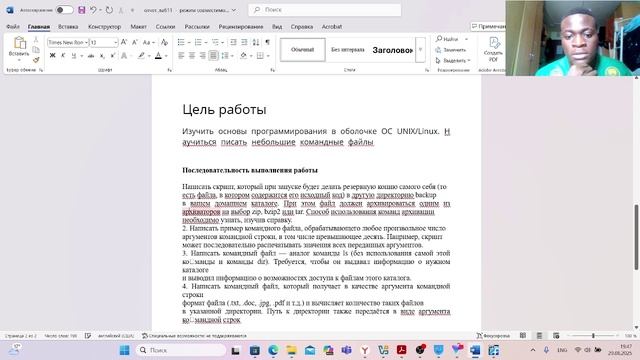Viewport: 640px width, 360px height.
Task: Open the Файл menu
Action: (13, 27)
